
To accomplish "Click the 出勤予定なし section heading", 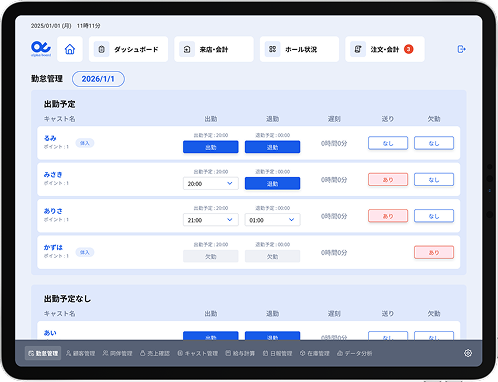I will 67,299.
